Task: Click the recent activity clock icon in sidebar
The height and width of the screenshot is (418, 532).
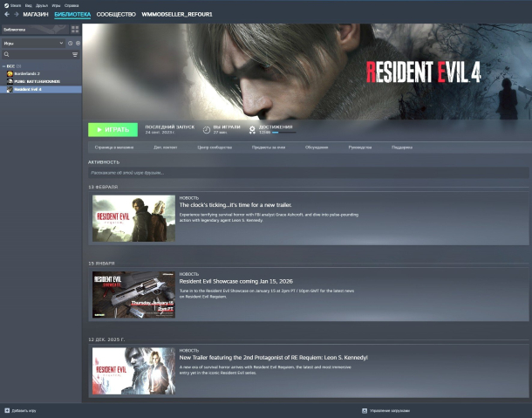Action: (x=70, y=43)
